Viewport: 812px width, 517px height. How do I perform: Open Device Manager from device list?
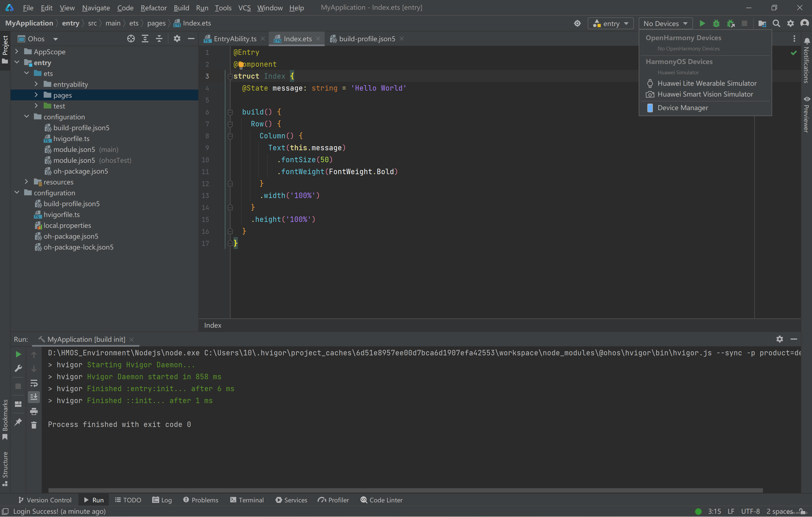[x=683, y=108]
